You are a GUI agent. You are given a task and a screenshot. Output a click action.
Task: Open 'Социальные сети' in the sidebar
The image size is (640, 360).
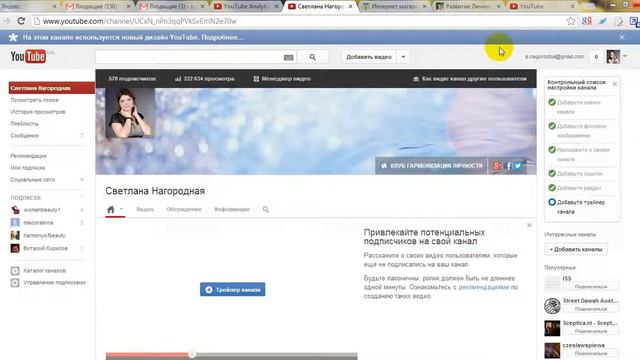pyautogui.click(x=33, y=179)
